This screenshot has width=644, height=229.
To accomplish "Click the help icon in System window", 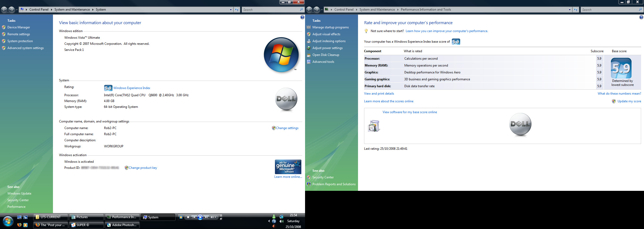I will coord(302,17).
